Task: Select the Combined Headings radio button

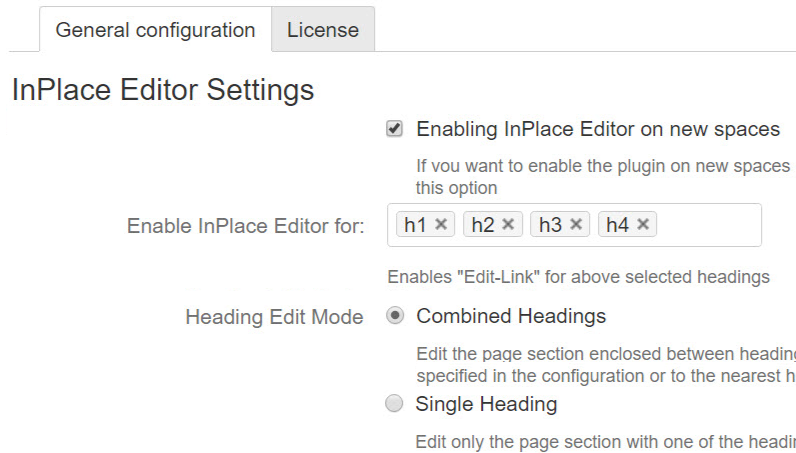Action: (395, 316)
